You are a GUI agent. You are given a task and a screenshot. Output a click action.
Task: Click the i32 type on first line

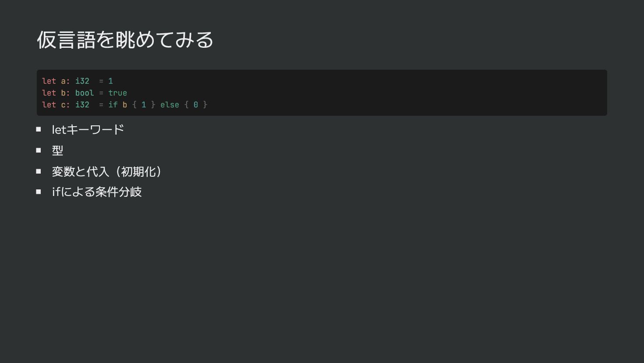click(x=82, y=81)
